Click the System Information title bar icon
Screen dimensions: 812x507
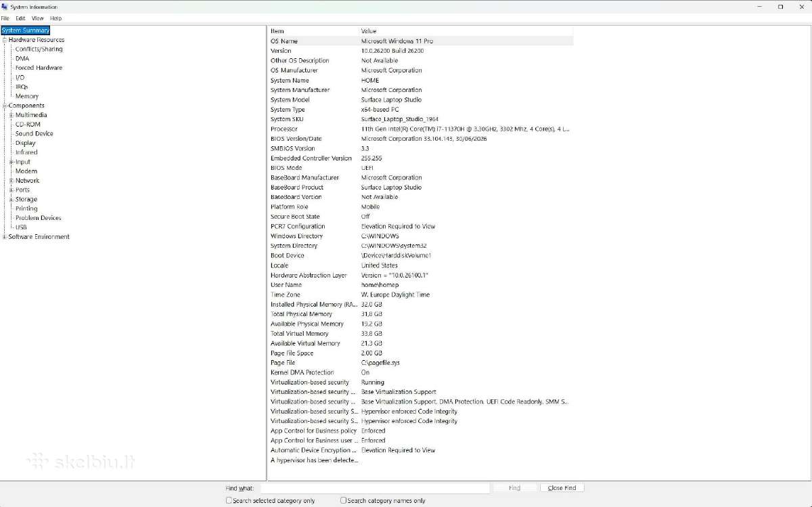5,7
